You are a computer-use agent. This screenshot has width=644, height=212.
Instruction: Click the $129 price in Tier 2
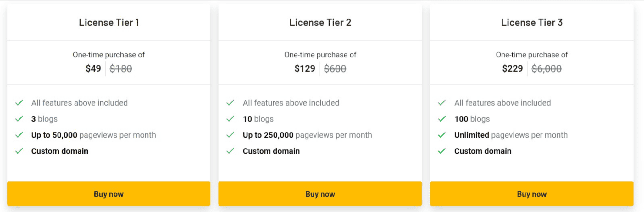tap(305, 68)
